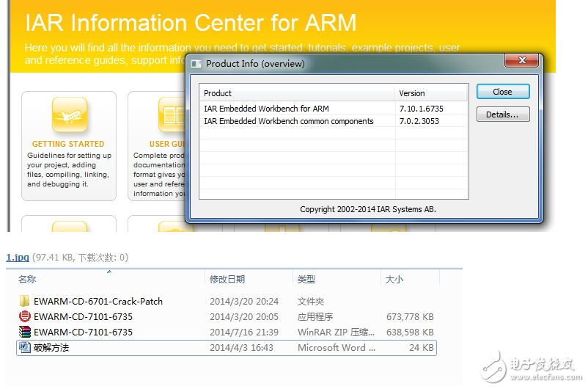Sort files by the 类型 column header
Viewport: 588px width, 389px height.
tap(306, 280)
